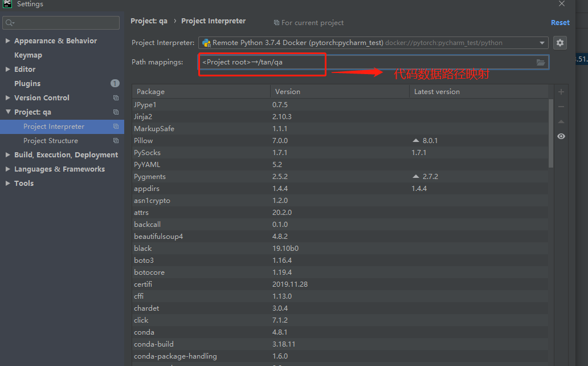
Task: Click the Project: qa breadcrumb link
Action: pyautogui.click(x=149, y=21)
